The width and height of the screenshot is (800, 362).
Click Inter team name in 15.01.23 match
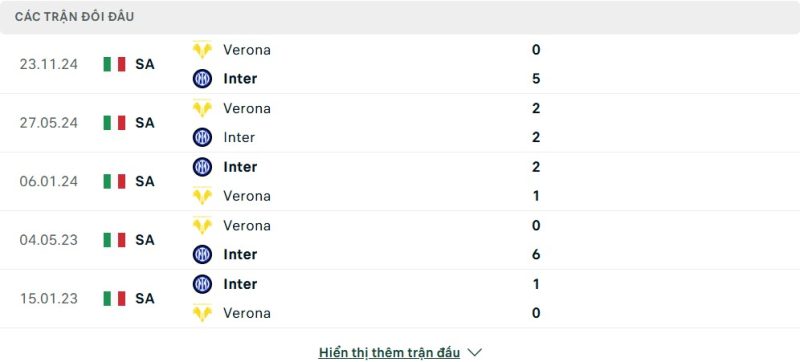click(240, 284)
